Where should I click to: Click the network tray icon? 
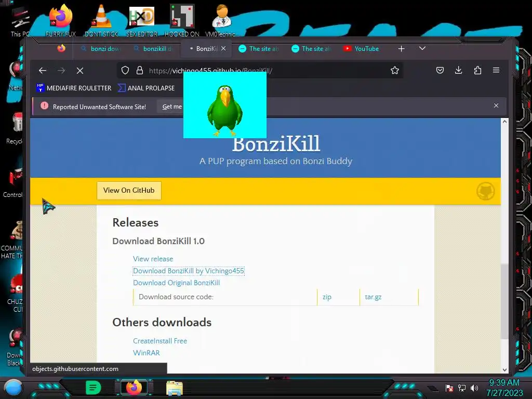(462, 388)
